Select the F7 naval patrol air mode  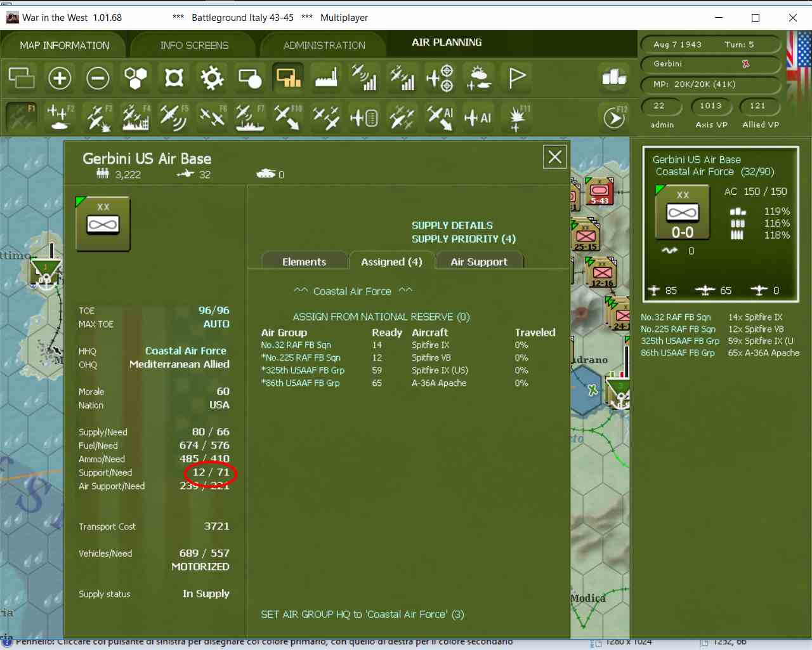coord(250,117)
